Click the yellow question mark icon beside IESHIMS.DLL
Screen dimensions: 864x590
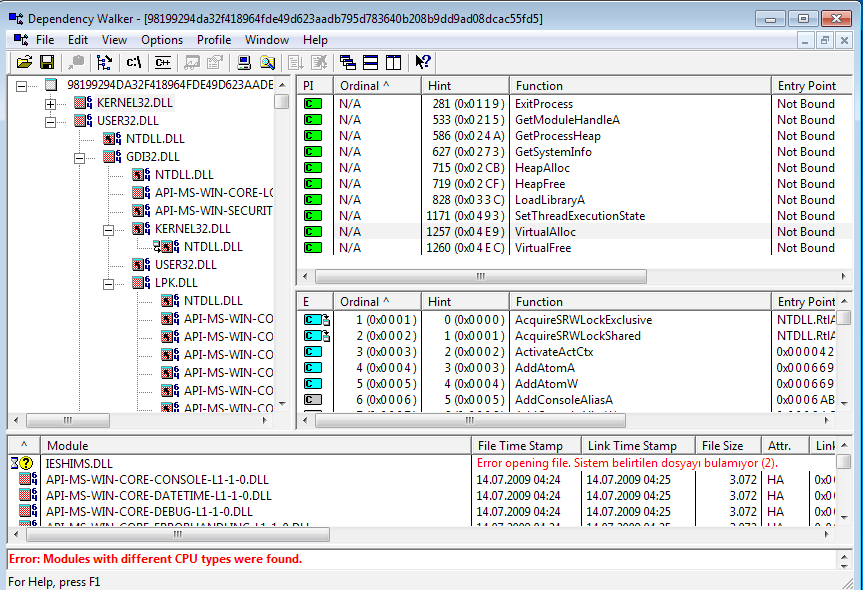coord(26,463)
